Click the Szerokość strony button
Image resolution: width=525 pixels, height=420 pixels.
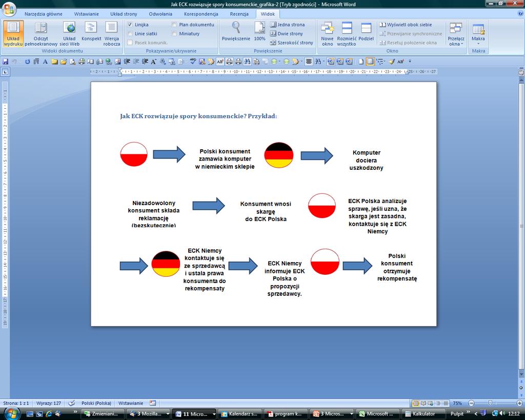pyautogui.click(x=292, y=43)
